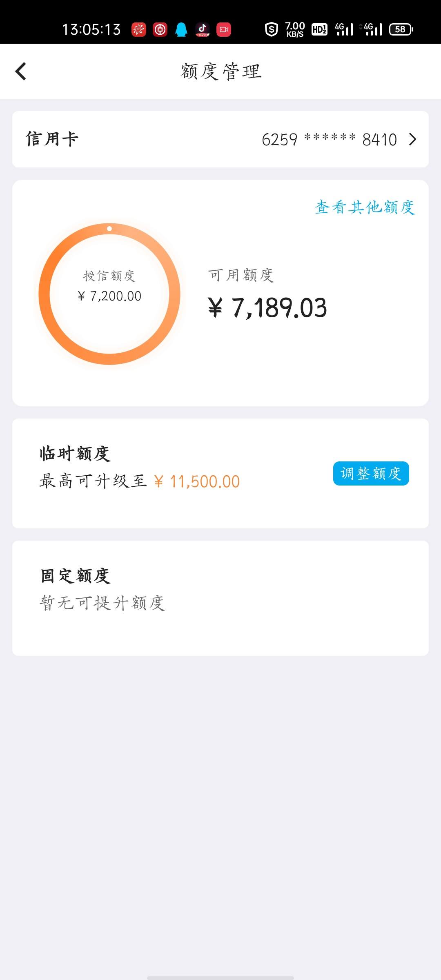Tap the 调整额度 button
441x980 pixels.
click(x=371, y=473)
